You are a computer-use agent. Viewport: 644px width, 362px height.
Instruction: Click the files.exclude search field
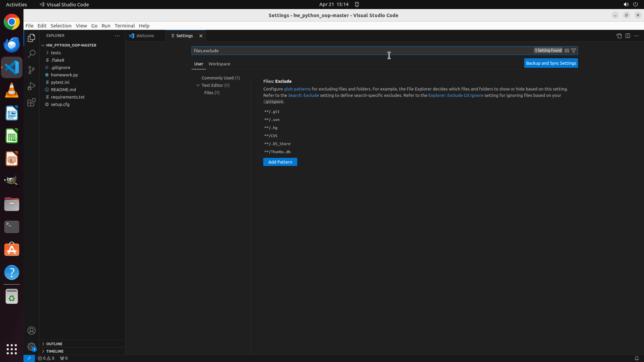362,51
